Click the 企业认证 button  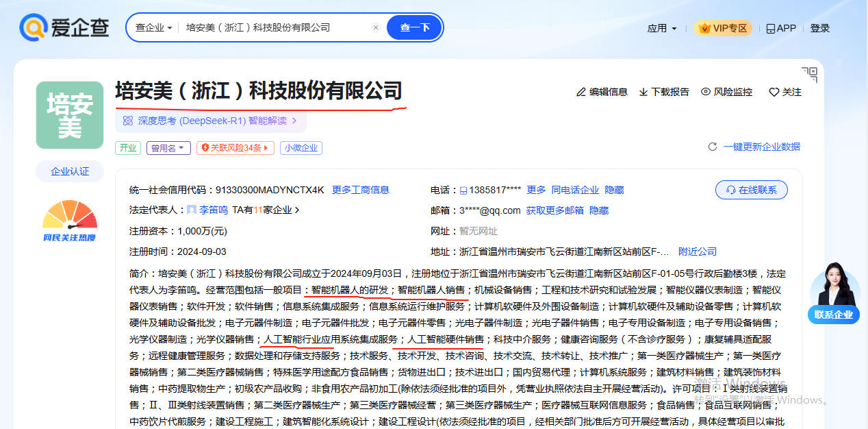click(70, 171)
